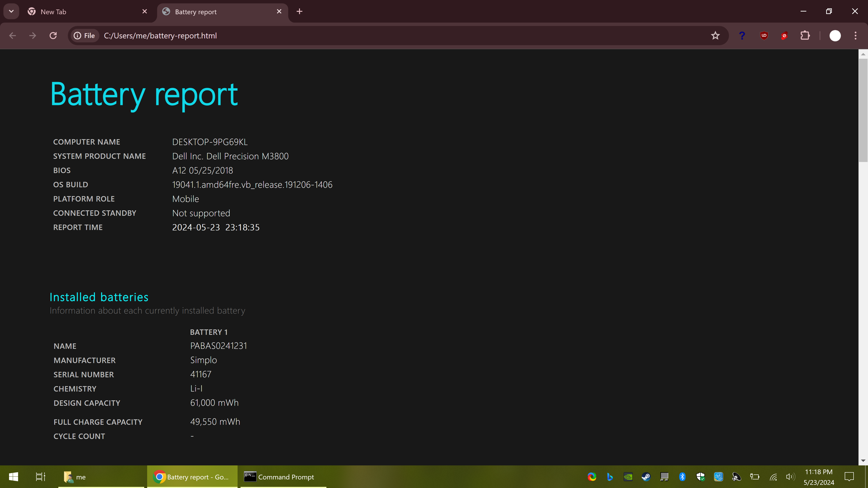The image size is (868, 488).
Task: Click the scrollbar down arrow
Action: click(863, 460)
